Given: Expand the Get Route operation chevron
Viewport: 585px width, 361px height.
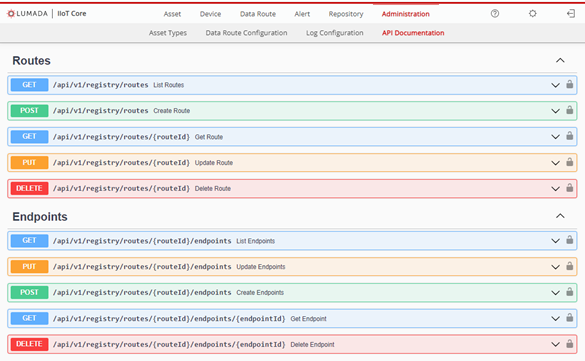Looking at the screenshot, I should (555, 137).
